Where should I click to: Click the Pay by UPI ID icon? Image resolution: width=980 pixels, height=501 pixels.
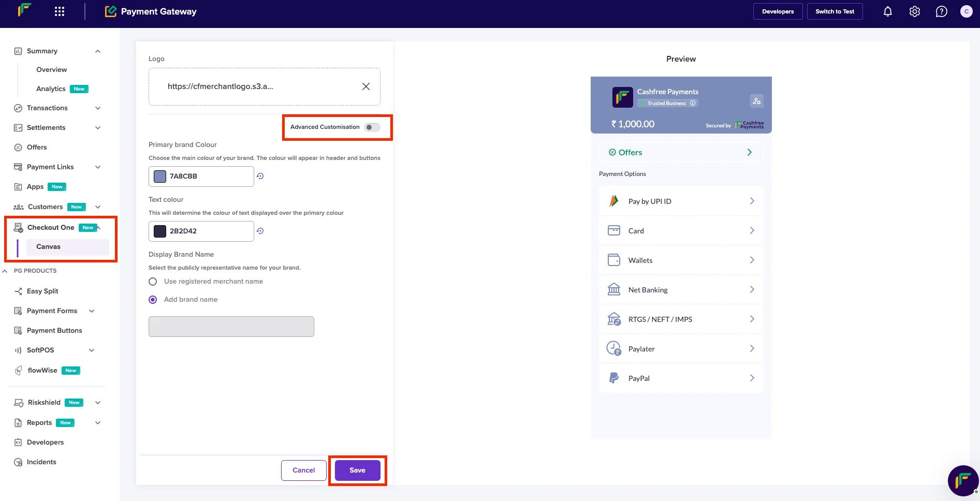pos(614,201)
